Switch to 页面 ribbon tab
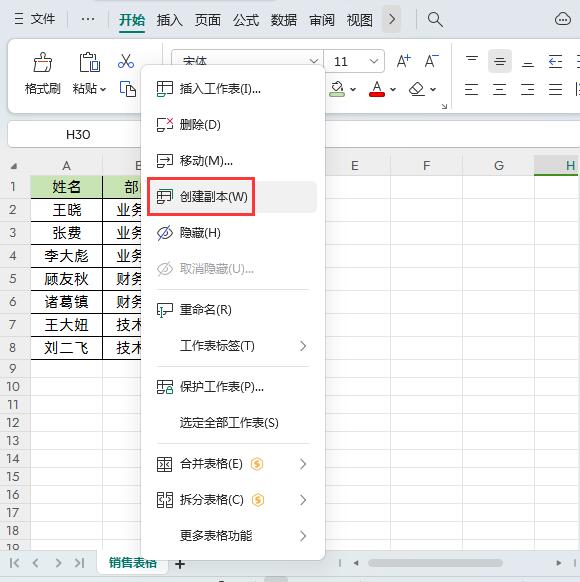The width and height of the screenshot is (580, 582). [208, 20]
